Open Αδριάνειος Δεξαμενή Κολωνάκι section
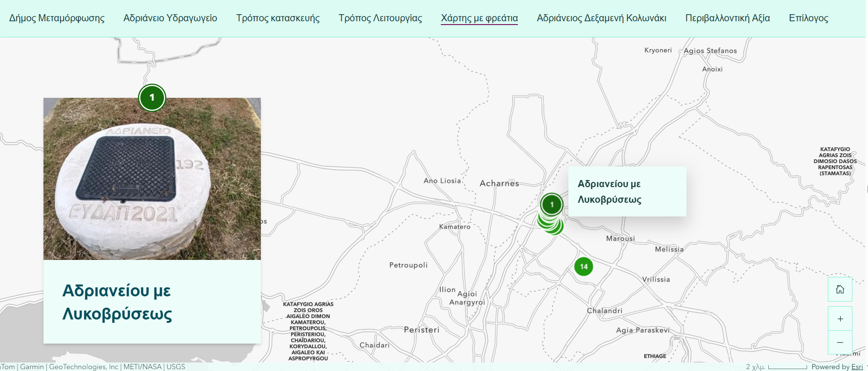The image size is (868, 371). pos(602,18)
